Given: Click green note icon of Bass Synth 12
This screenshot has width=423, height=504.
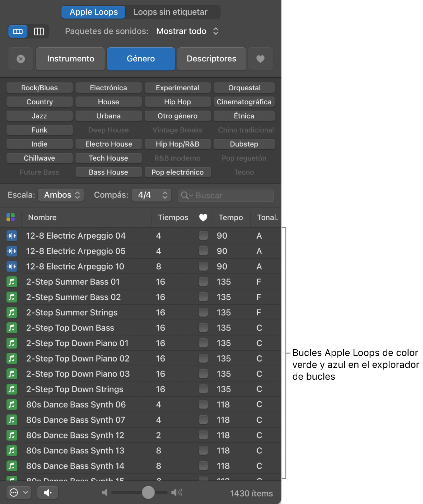Looking at the screenshot, I should tap(12, 435).
